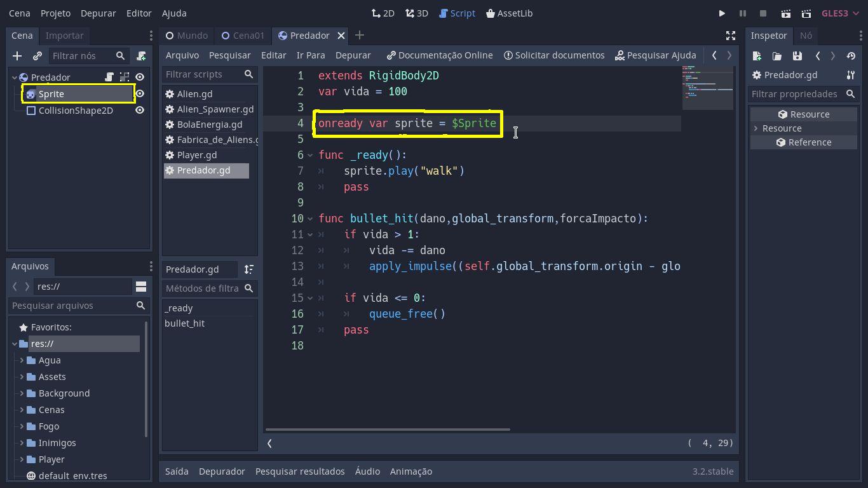The image size is (868, 488).
Task: Open the Saída bottom panel
Action: coord(177,471)
